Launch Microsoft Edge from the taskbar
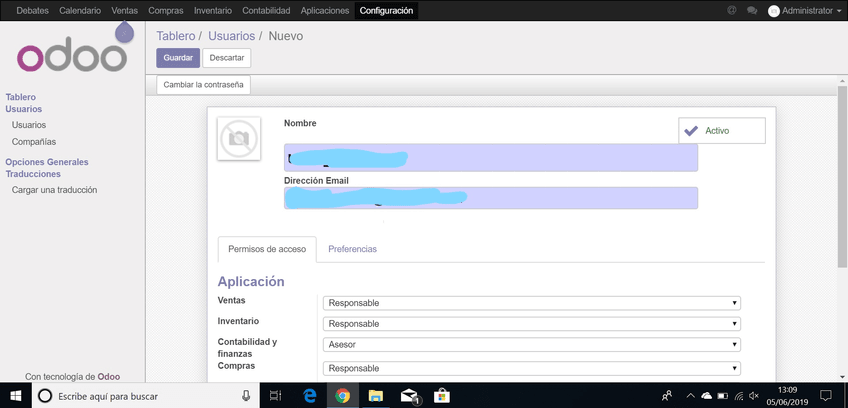The image size is (848, 408). click(x=310, y=396)
